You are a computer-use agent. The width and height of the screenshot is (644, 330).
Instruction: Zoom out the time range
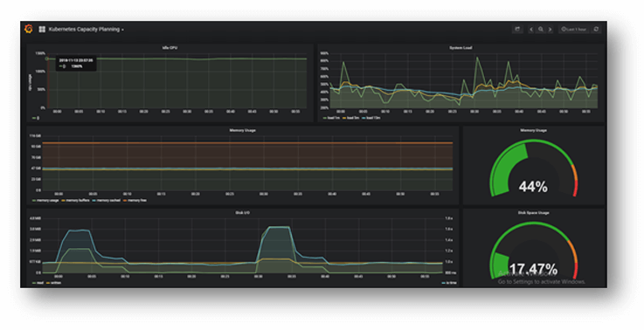(541, 29)
